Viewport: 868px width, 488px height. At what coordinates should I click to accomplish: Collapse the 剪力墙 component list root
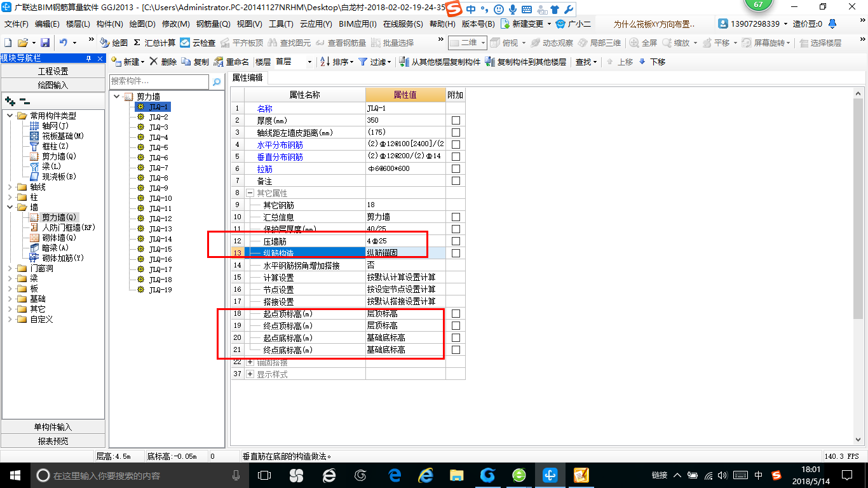(117, 97)
